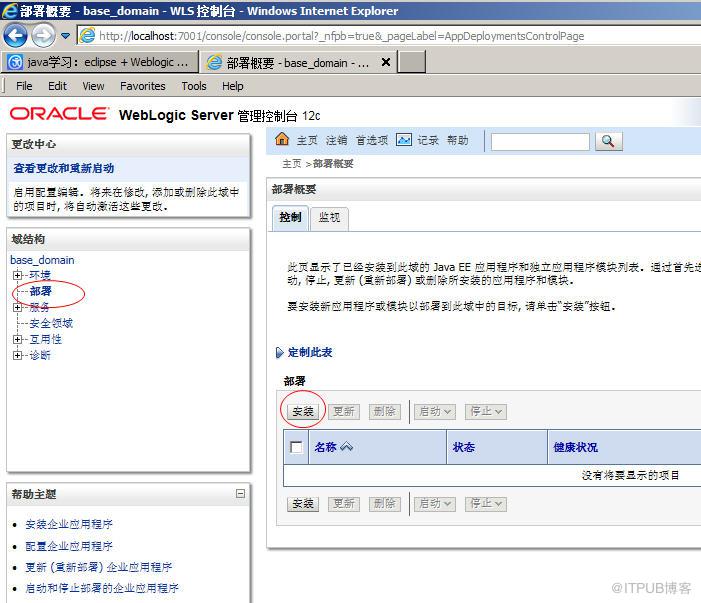
Task: Open the recent pages dropdown arrow
Action: pos(66,36)
